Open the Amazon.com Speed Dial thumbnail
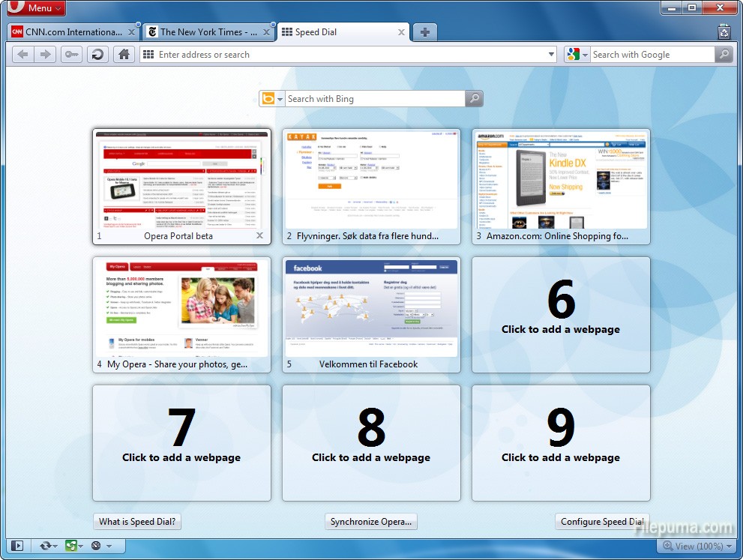Screen dimensions: 743x560 pos(561,180)
